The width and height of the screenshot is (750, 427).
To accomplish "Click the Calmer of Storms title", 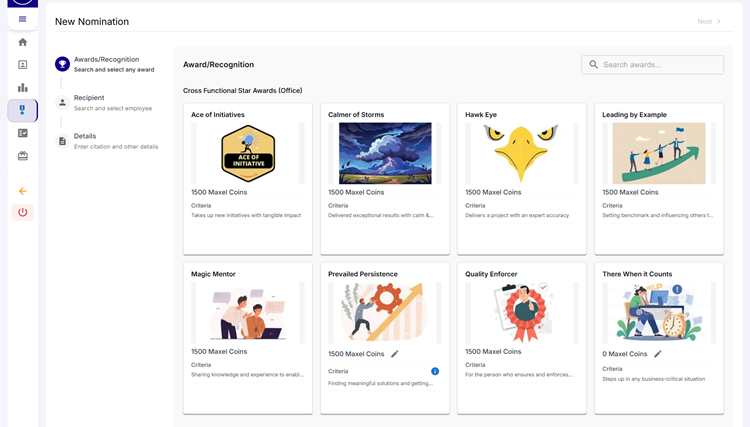I will coord(356,115).
